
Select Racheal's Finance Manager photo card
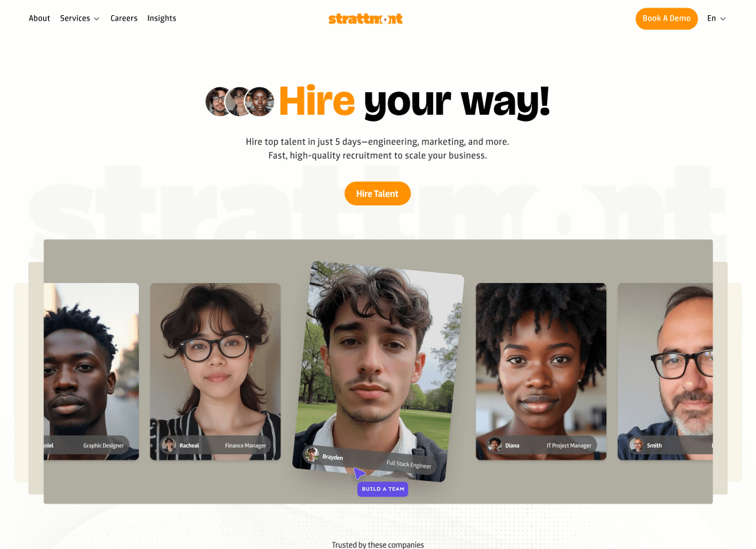pyautogui.click(x=215, y=371)
